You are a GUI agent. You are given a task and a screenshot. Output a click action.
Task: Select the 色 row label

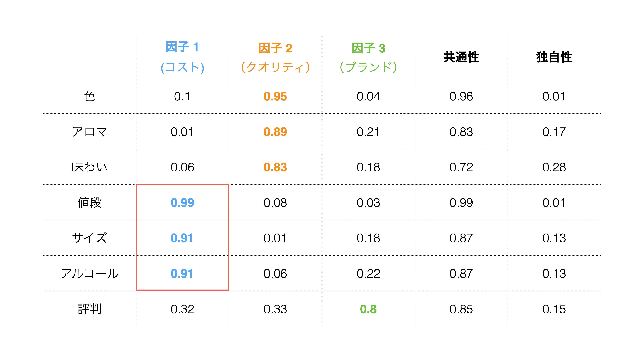pos(90,96)
